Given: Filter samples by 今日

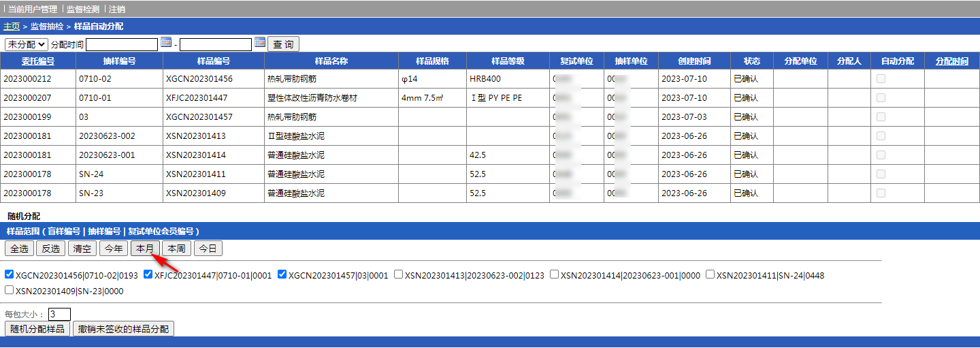Looking at the screenshot, I should tap(208, 249).
